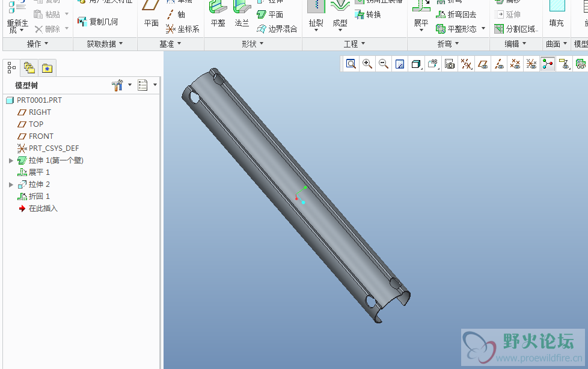The height and width of the screenshot is (369, 588).
Task: Click the 粘贴 (Paste) button
Action: 47,14
